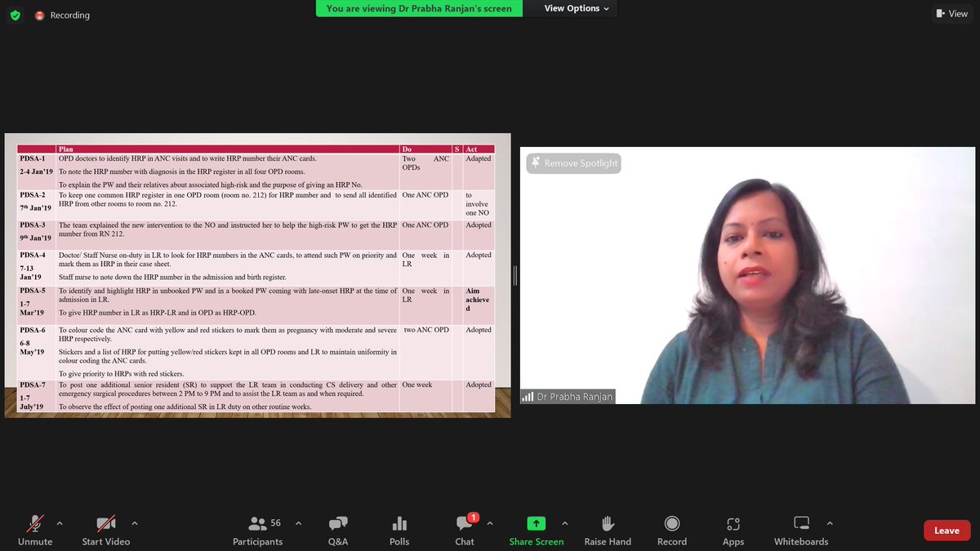The width and height of the screenshot is (980, 551).
Task: Click the Dr Prabha Ranjan name label
Action: pos(567,397)
